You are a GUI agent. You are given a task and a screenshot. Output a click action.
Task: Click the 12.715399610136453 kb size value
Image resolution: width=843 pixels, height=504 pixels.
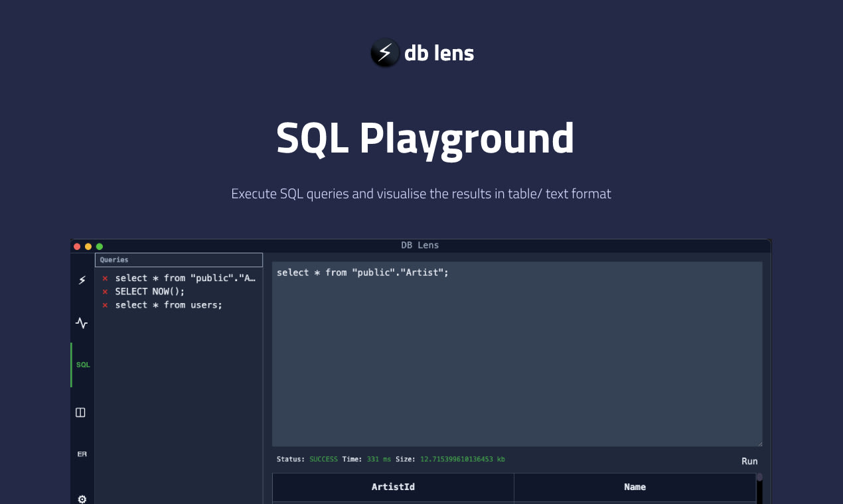tap(463, 459)
